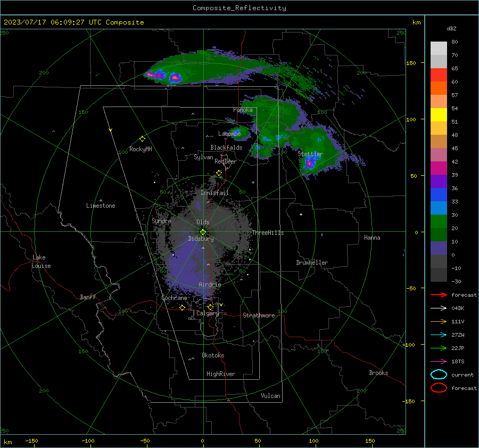Select the slate purple 10 dBZ swatch
The height and width of the screenshot is (448, 479).
tap(439, 248)
